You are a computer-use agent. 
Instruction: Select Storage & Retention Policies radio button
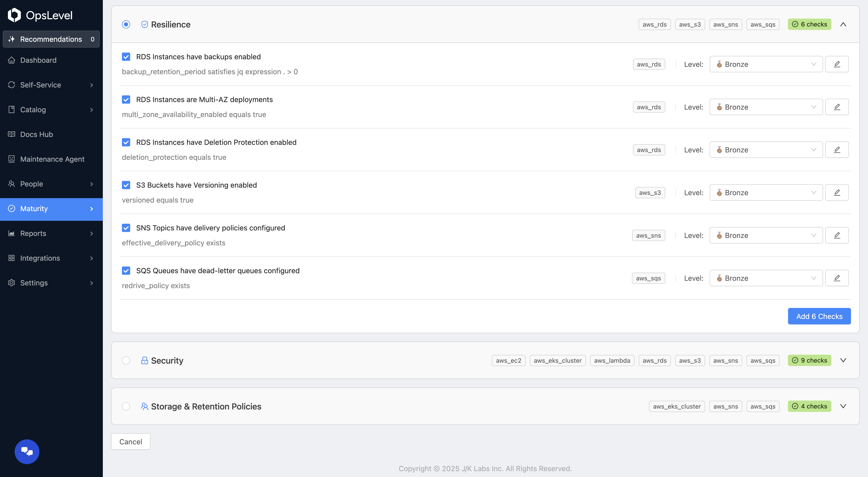pyautogui.click(x=126, y=406)
